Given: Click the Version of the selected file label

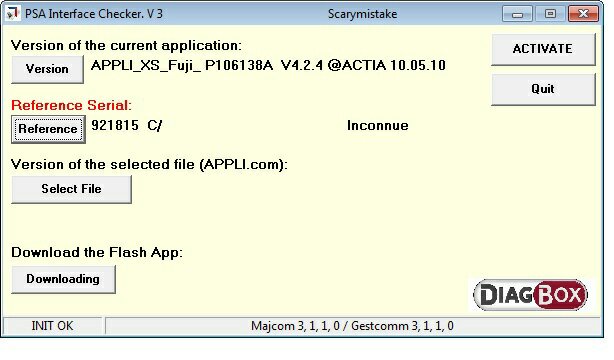Looking at the screenshot, I should tap(149, 165).
